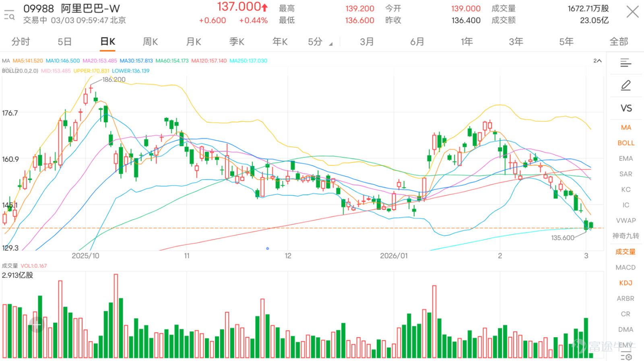
Task: Click the MA10:146.500 legend value
Action: click(x=63, y=61)
